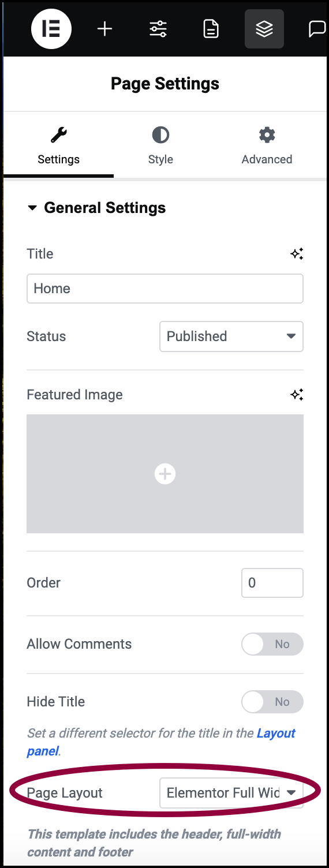The height and width of the screenshot is (868, 329).
Task: Toggle the Allow Comments switch
Action: click(x=272, y=644)
